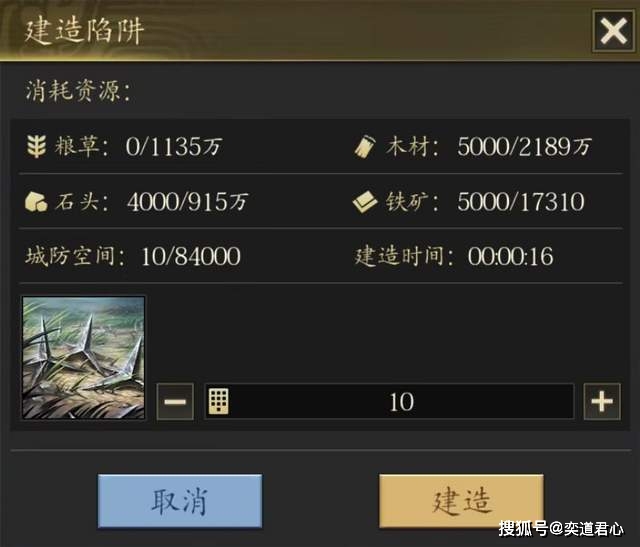Click the iron ore (铁矿) resource icon
640x547 pixels.
tap(365, 202)
